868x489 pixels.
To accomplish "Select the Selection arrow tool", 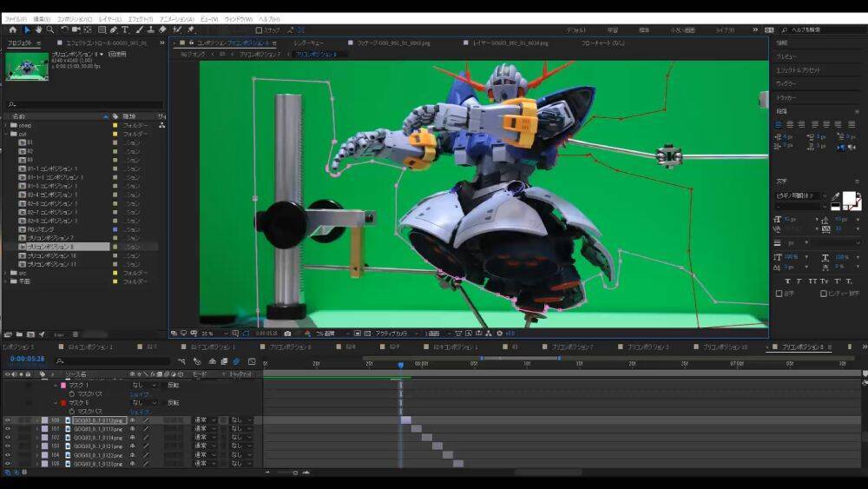I will (26, 30).
